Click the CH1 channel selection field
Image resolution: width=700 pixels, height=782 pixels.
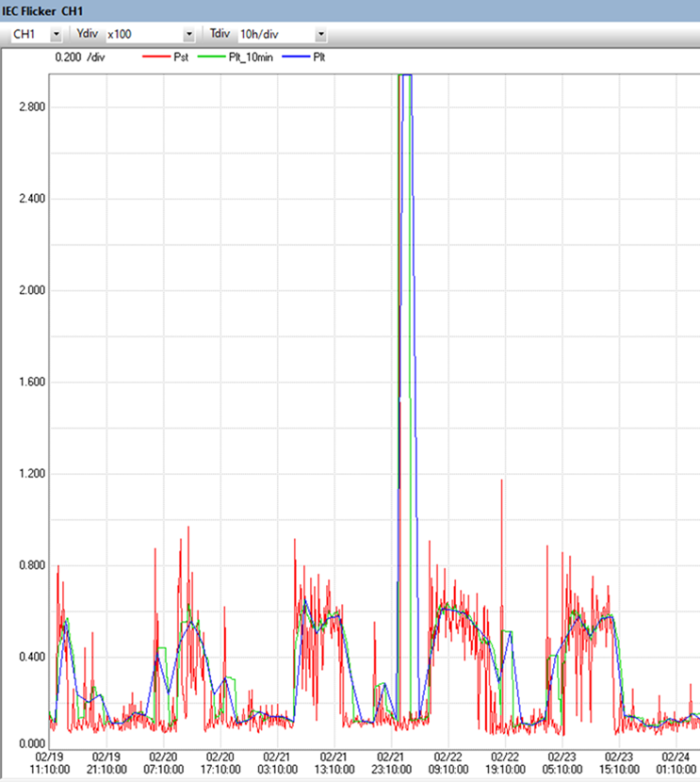click(x=26, y=34)
